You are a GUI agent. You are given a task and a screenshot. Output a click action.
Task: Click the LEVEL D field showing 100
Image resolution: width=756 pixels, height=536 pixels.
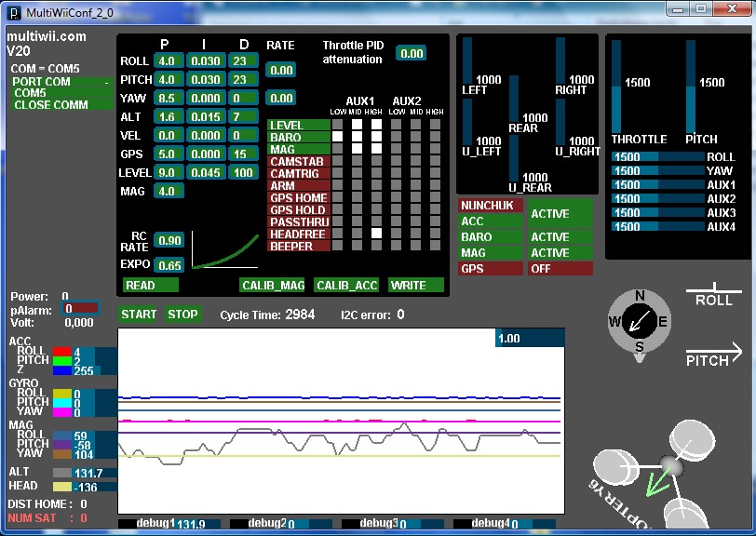point(244,172)
